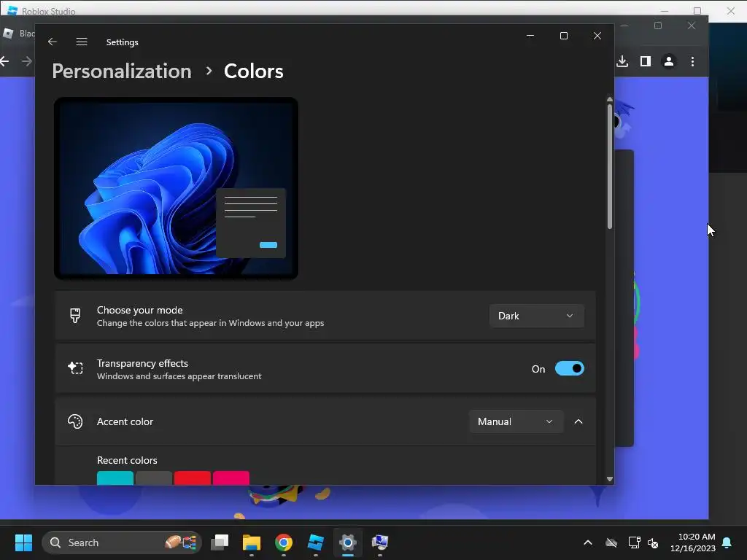Open Chrome downloads icon in browser window

(622, 61)
